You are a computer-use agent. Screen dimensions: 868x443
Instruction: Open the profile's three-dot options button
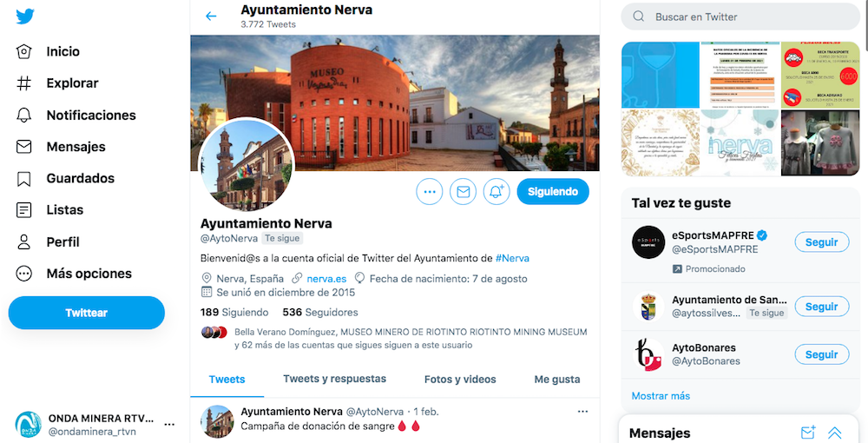pos(430,192)
